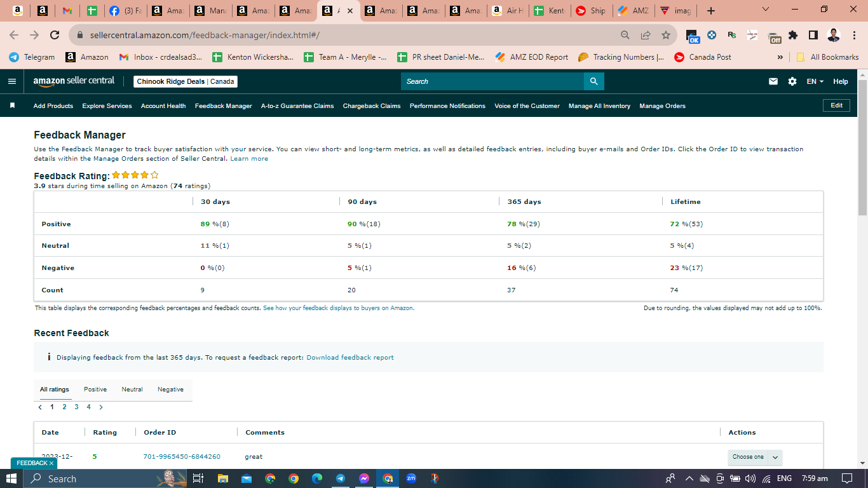Open Manage All Inventory menu item
Screen dimensions: 868x488
click(599, 106)
